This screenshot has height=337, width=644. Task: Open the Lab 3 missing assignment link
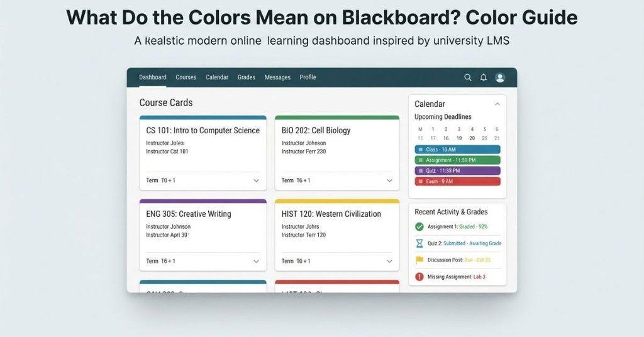pyautogui.click(x=479, y=277)
